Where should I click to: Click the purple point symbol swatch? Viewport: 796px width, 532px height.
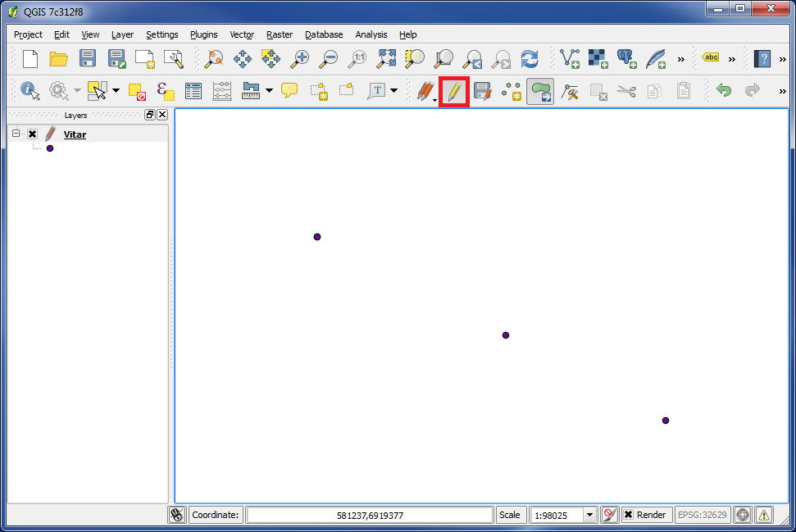coord(50,148)
